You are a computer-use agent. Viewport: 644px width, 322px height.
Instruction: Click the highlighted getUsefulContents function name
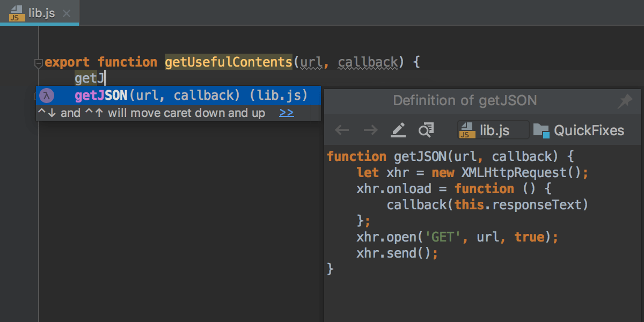click(228, 62)
